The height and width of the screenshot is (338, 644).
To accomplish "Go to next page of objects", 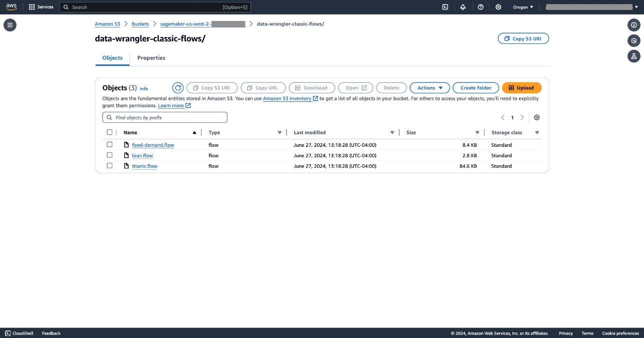I will (x=522, y=117).
